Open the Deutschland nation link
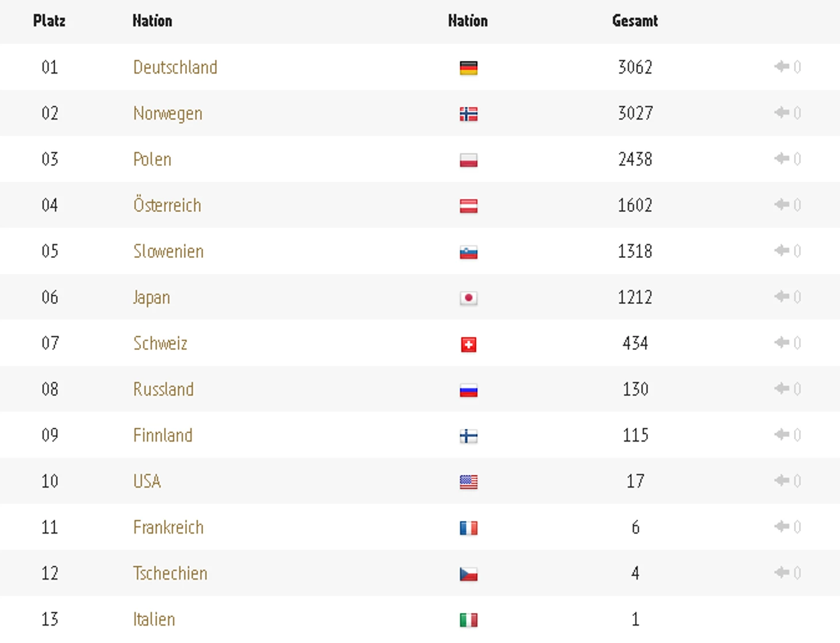 click(x=175, y=67)
